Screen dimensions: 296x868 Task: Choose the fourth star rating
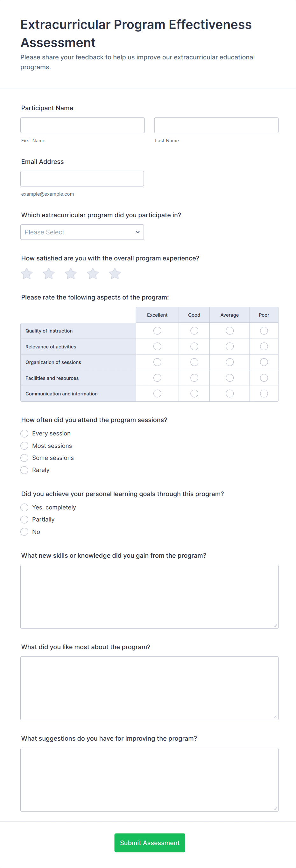(93, 273)
